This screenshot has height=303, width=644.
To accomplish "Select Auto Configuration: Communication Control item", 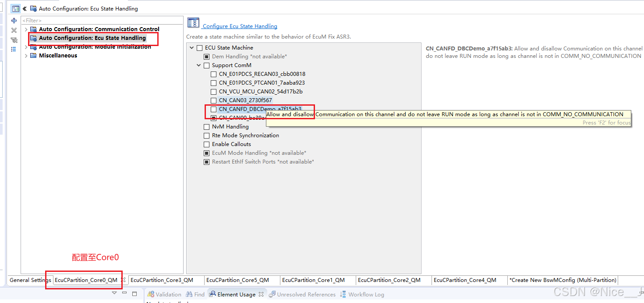I will pos(99,29).
